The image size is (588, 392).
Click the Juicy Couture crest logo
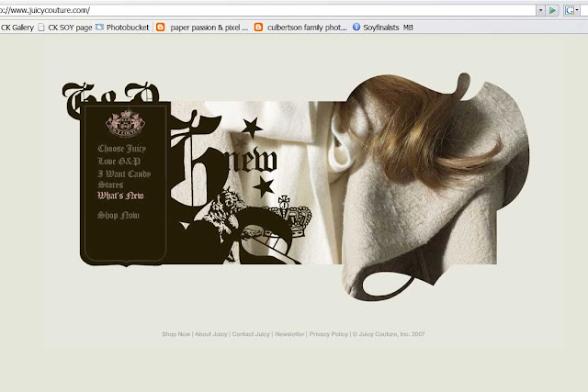pyautogui.click(x=125, y=123)
